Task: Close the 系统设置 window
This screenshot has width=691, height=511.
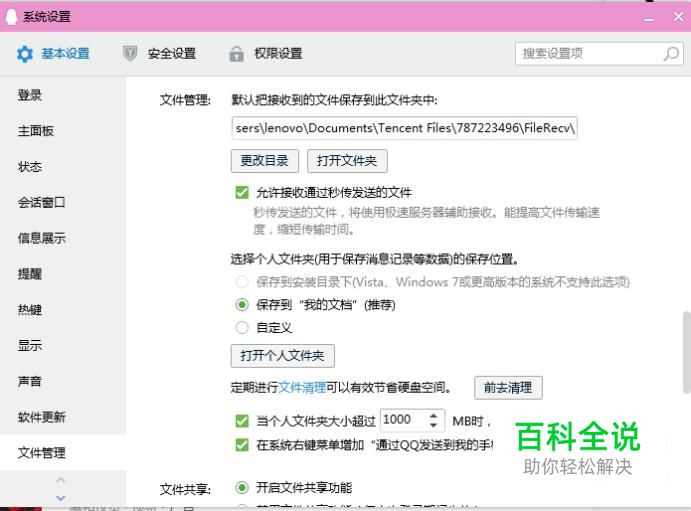Action: click(678, 17)
